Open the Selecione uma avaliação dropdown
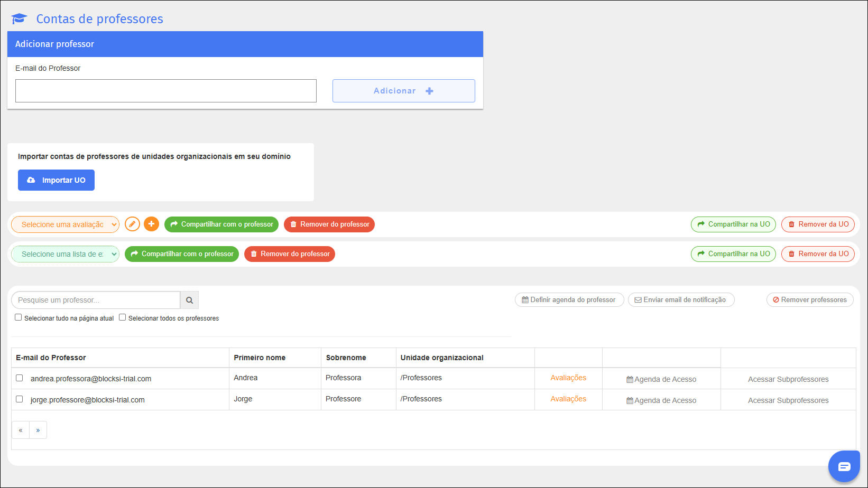 pyautogui.click(x=65, y=224)
